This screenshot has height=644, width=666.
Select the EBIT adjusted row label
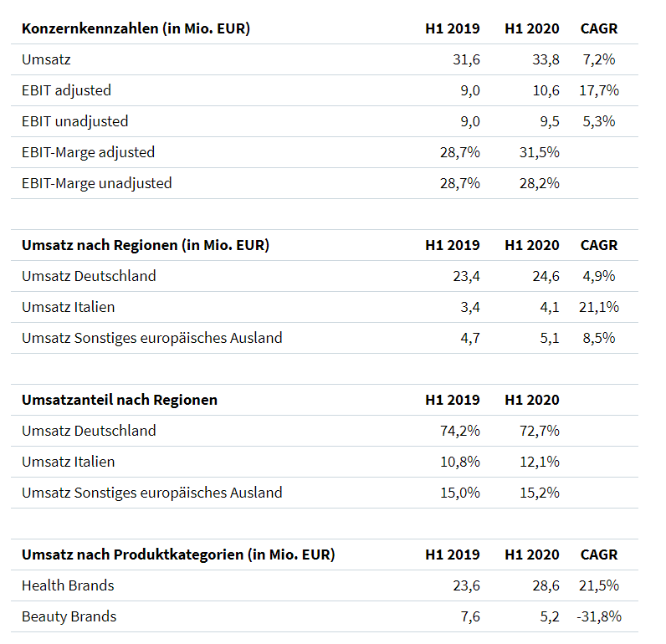point(66,90)
